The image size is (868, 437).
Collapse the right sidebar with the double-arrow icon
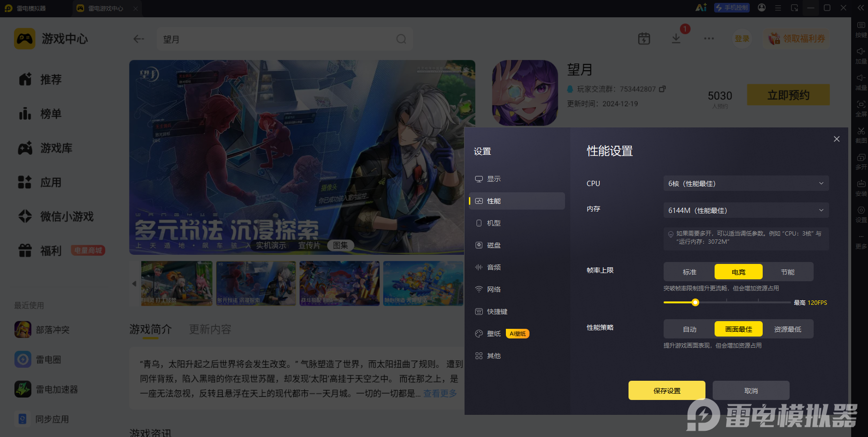point(861,8)
